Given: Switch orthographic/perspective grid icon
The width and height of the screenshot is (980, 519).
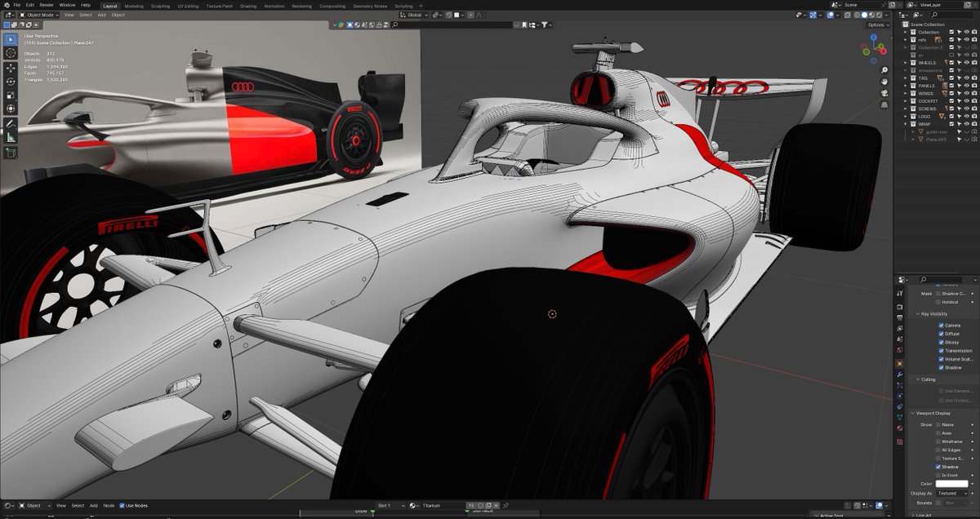Looking at the screenshot, I should (884, 104).
